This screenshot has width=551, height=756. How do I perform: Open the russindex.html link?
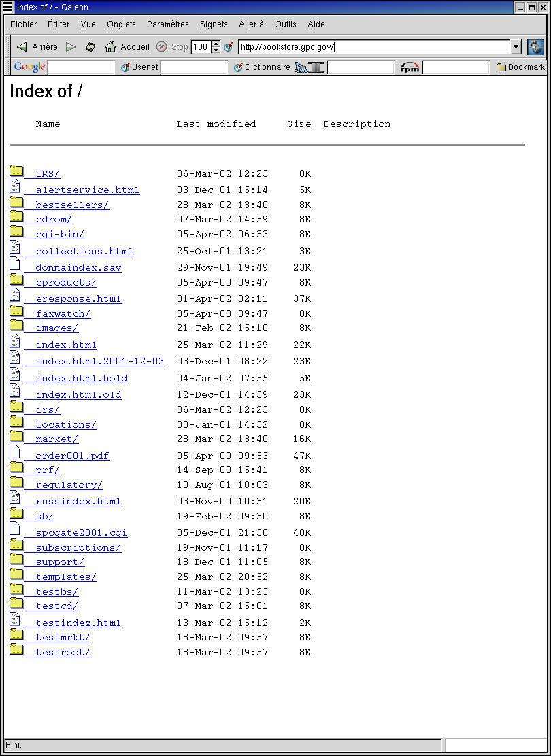point(79,502)
